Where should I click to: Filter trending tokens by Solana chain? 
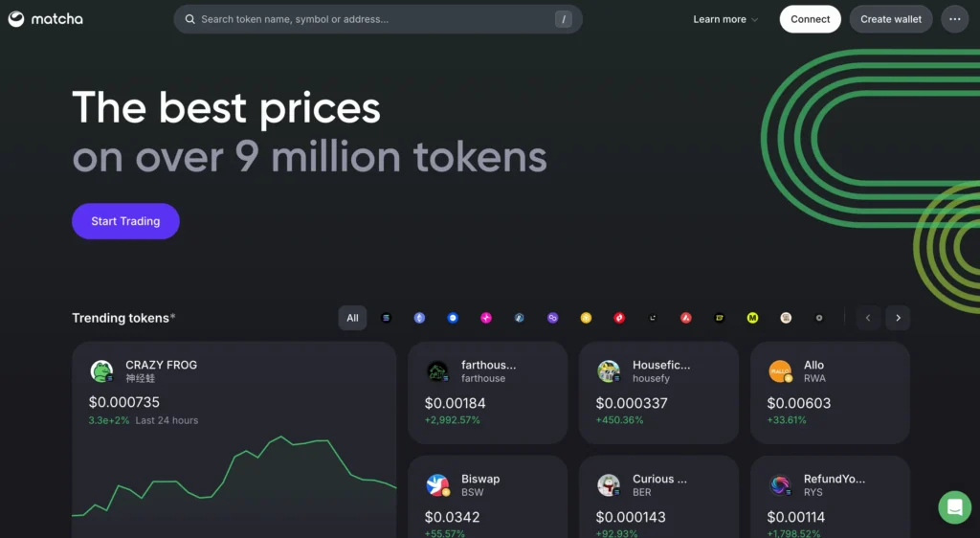pos(387,318)
